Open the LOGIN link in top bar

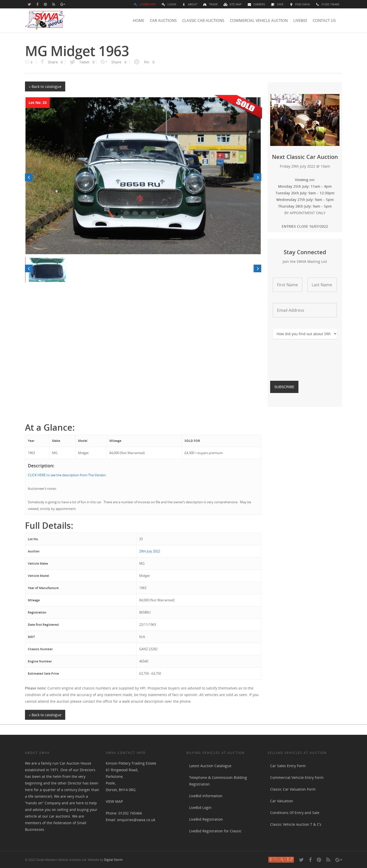click(169, 4)
